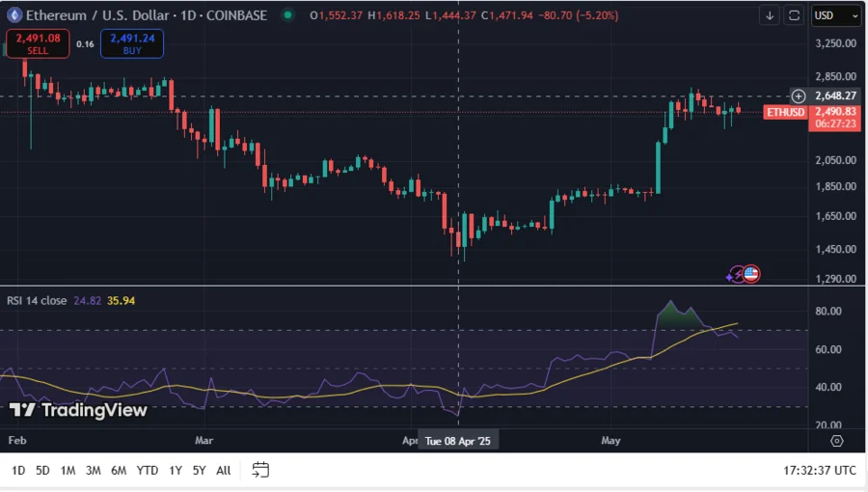Screen dimensions: 868x492
Task: Open the USD currency dropdown
Action: coord(836,15)
